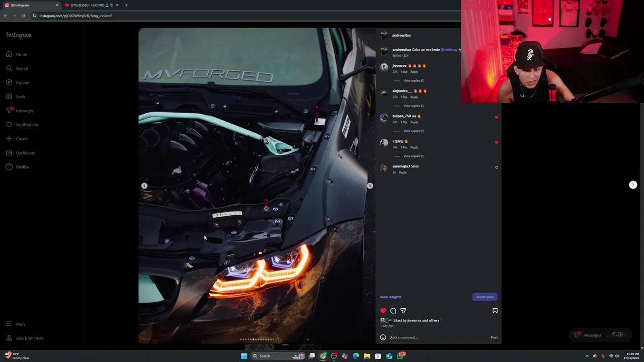Screen dimensions: 644x362
Task: Open Profile in sidebar
Action: [x=17, y=167]
